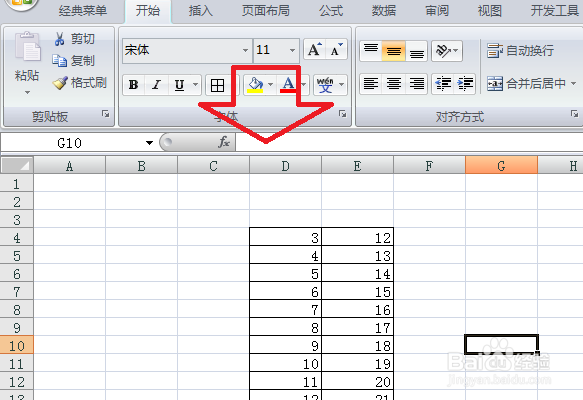Click Merge and Center (合并后居中)
The height and width of the screenshot is (400, 583).
pos(526,84)
